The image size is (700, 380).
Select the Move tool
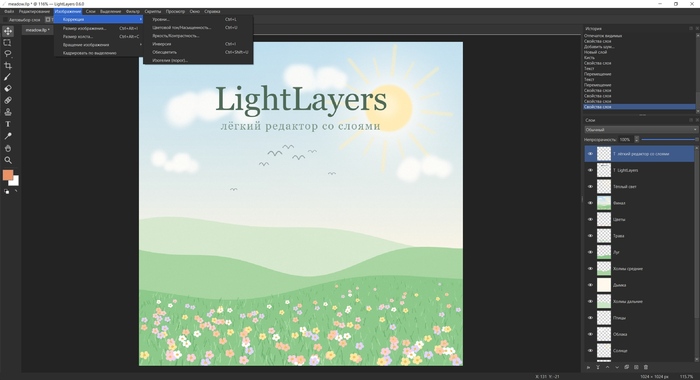[8, 31]
